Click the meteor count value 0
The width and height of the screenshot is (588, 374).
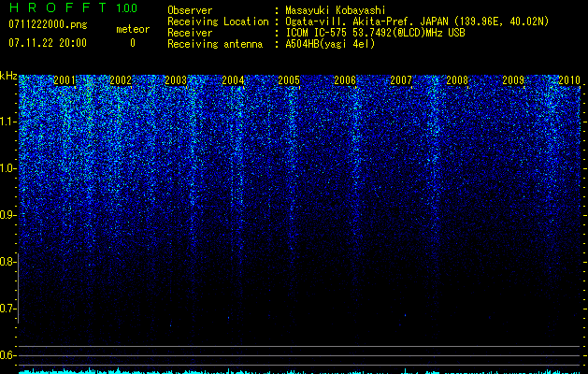133,43
